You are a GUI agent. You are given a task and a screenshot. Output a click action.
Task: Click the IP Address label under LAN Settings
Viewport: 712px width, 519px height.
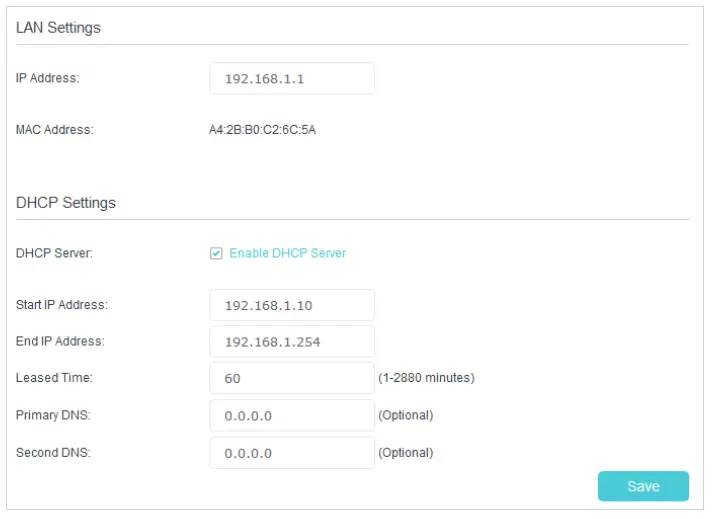47,78
